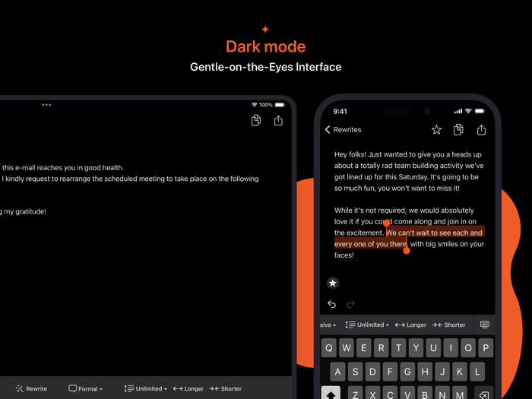Tap the star outline favorite icon on phone

[436, 130]
